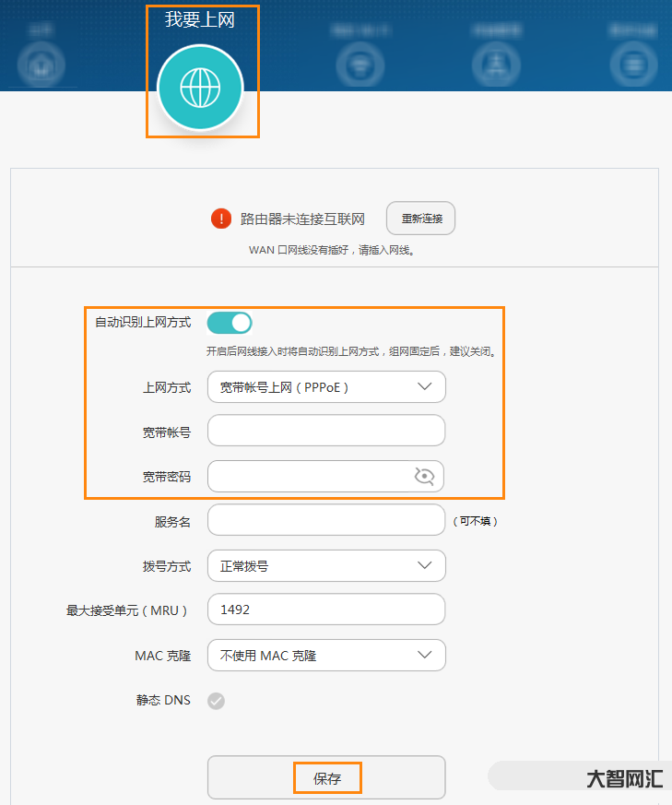Expand the MAC 克隆 dropdown

pyautogui.click(x=326, y=656)
